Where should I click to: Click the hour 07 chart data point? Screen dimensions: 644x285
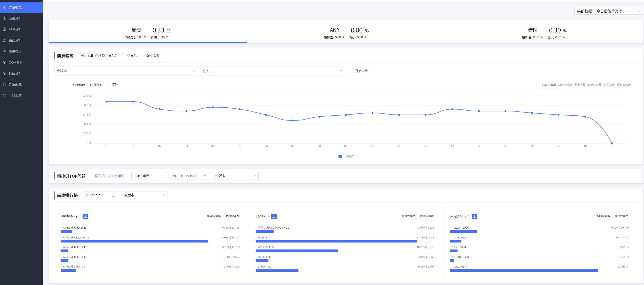click(x=292, y=120)
